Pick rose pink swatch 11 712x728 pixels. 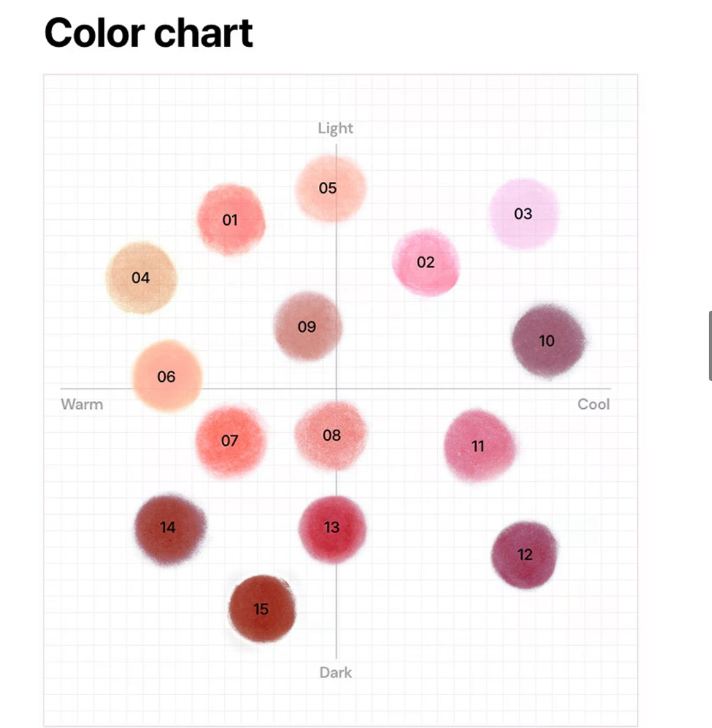tap(479, 446)
